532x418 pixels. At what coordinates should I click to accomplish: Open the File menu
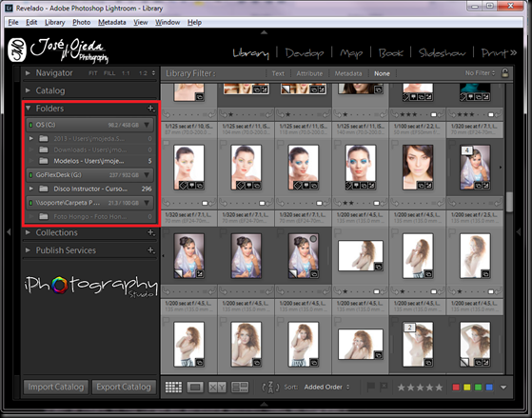(13, 23)
